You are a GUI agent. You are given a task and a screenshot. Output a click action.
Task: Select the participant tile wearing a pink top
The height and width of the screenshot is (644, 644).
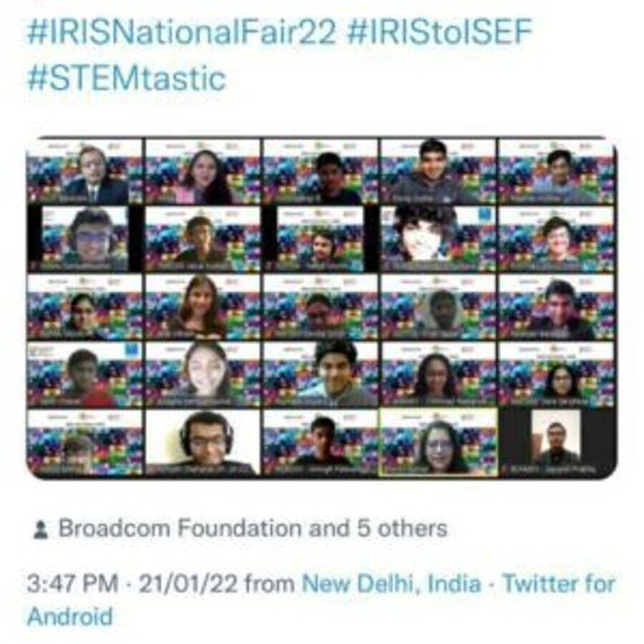pos(203,172)
